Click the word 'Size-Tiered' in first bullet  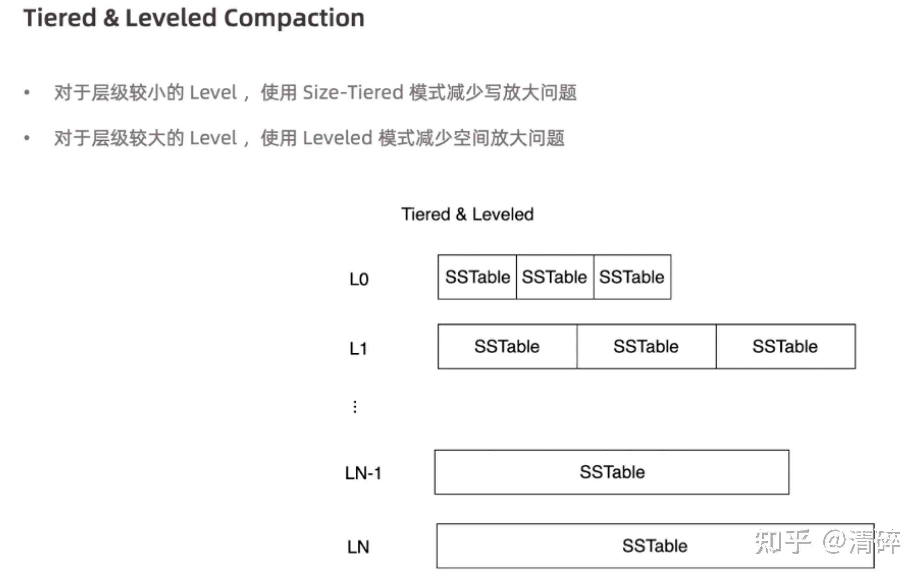(353, 93)
